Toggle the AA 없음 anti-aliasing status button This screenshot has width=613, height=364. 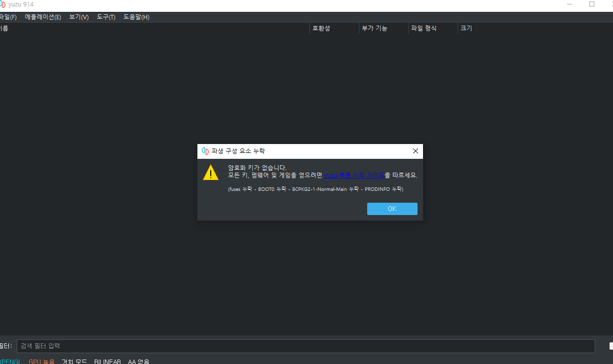139,362
